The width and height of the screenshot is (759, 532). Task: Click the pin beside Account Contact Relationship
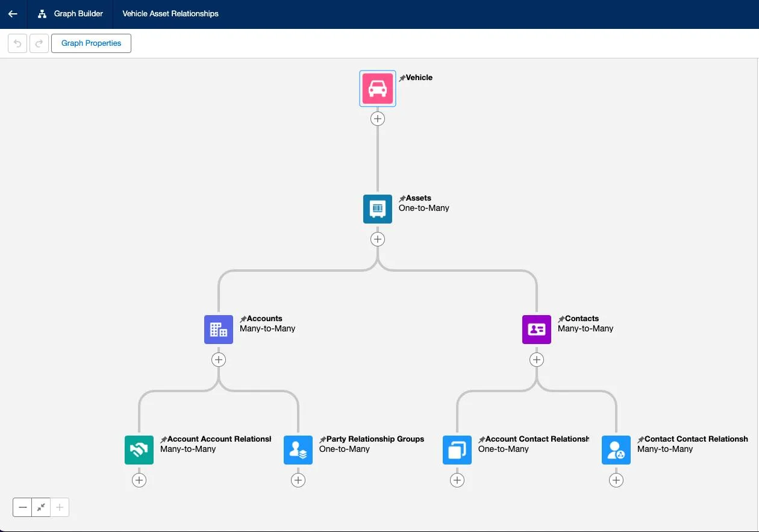click(x=481, y=440)
